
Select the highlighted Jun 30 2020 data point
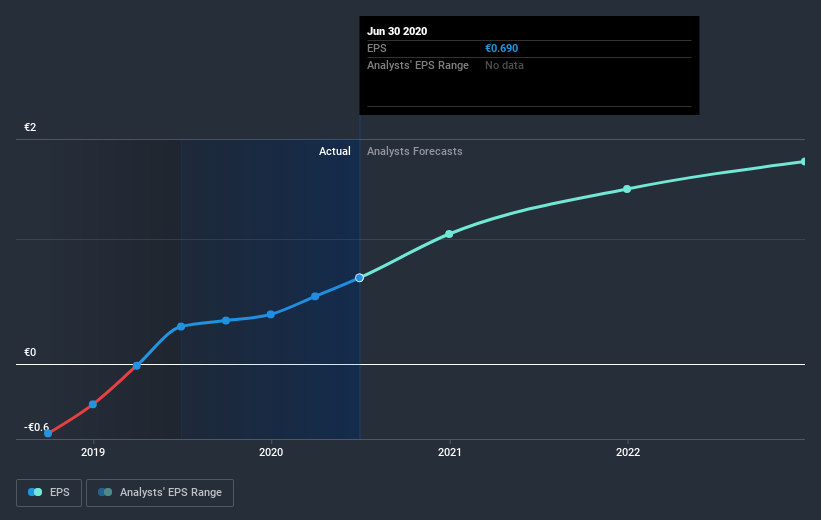click(x=359, y=278)
